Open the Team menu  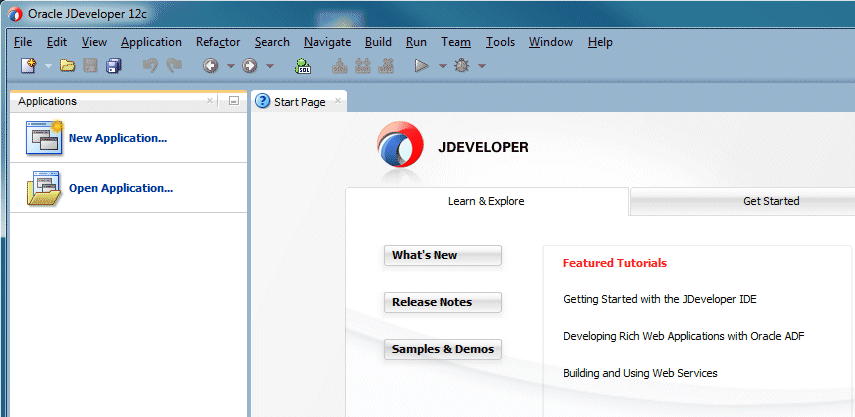coord(456,42)
